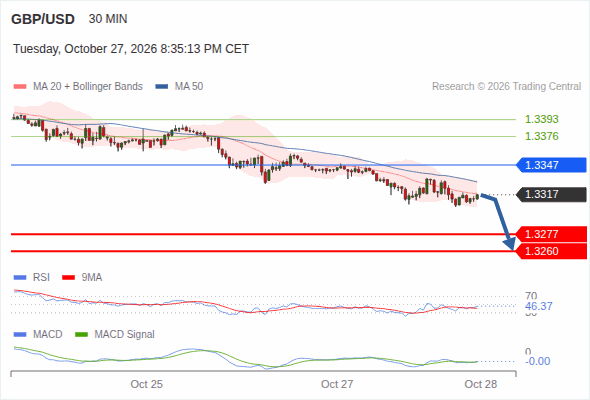Click the RSI 70 level label

pyautogui.click(x=531, y=296)
